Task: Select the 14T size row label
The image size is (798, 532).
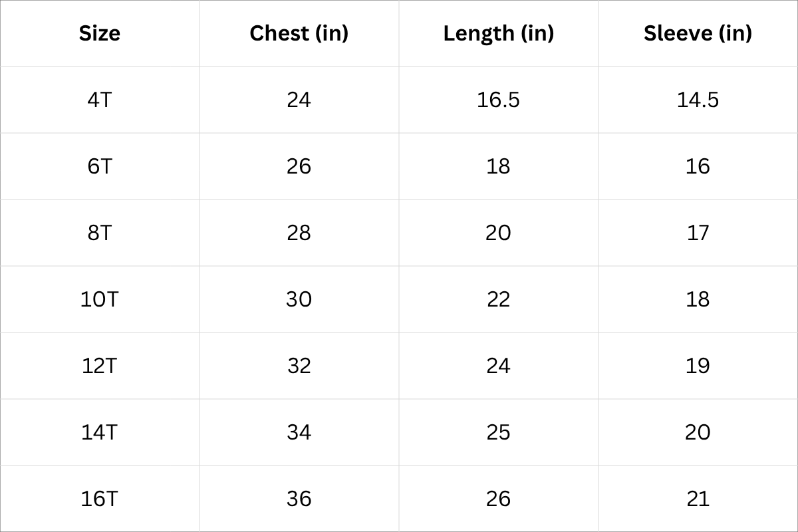Action: [x=100, y=432]
